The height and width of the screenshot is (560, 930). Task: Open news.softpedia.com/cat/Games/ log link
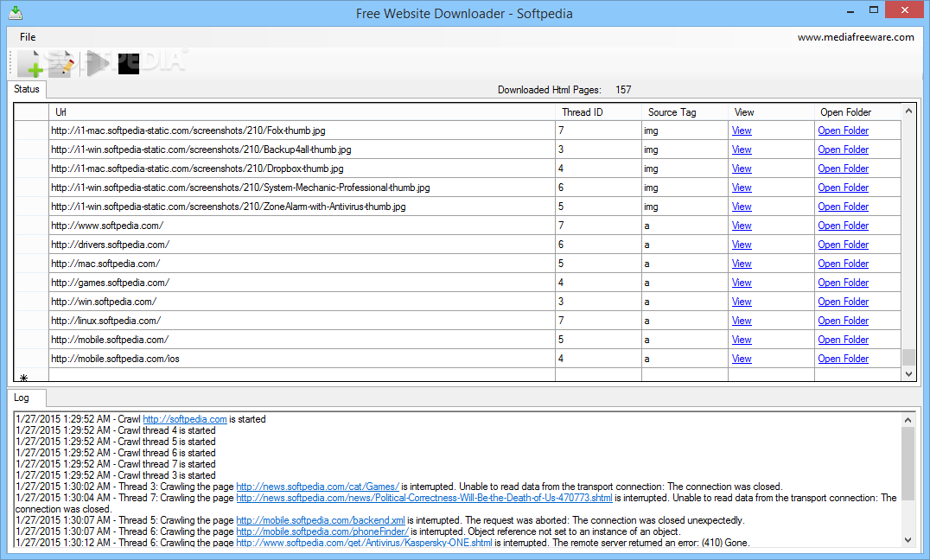pyautogui.click(x=318, y=487)
